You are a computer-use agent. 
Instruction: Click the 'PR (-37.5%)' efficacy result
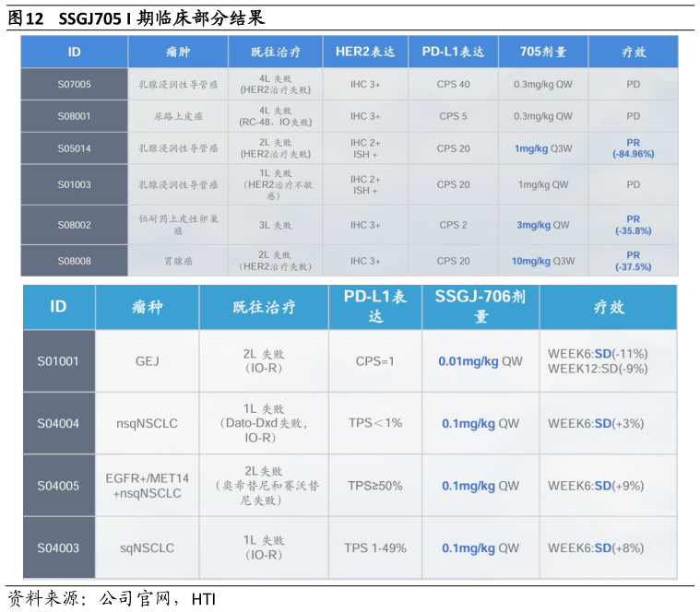[x=633, y=261]
